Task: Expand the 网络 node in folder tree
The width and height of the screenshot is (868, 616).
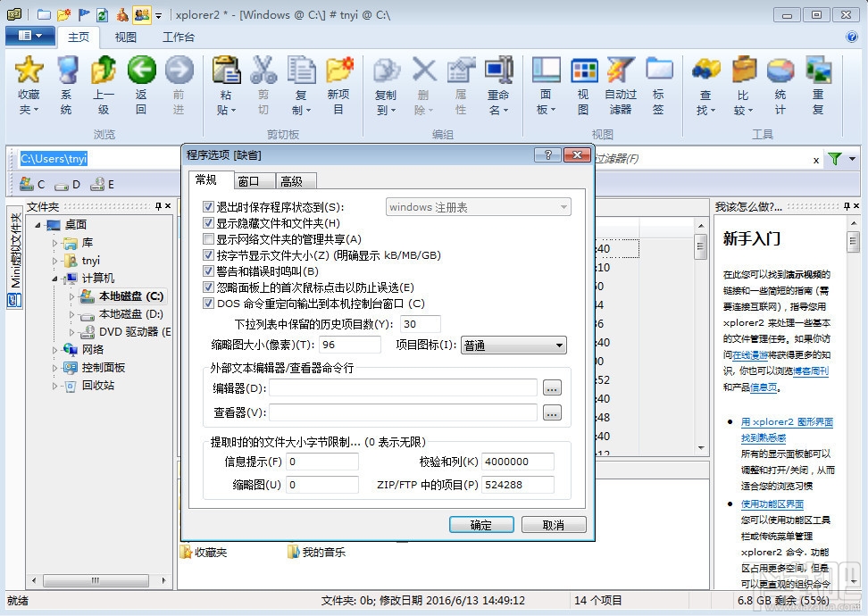Action: pyautogui.click(x=55, y=349)
